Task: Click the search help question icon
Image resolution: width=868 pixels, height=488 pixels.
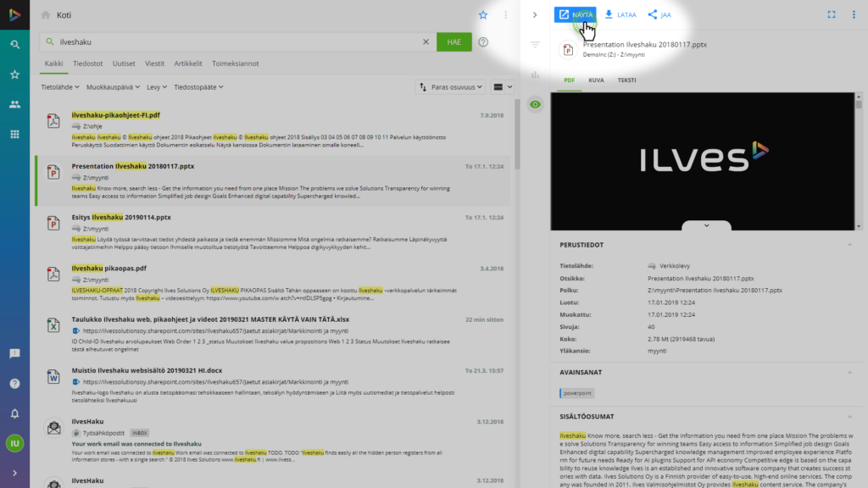Action: (483, 42)
